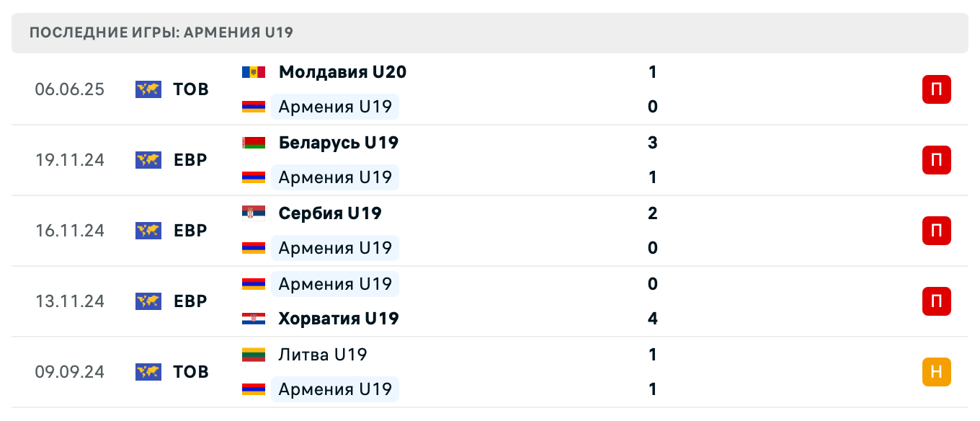Click the yellow Н badge for Lithuania match
Viewport: 980px width, 421px height.
[x=936, y=372]
